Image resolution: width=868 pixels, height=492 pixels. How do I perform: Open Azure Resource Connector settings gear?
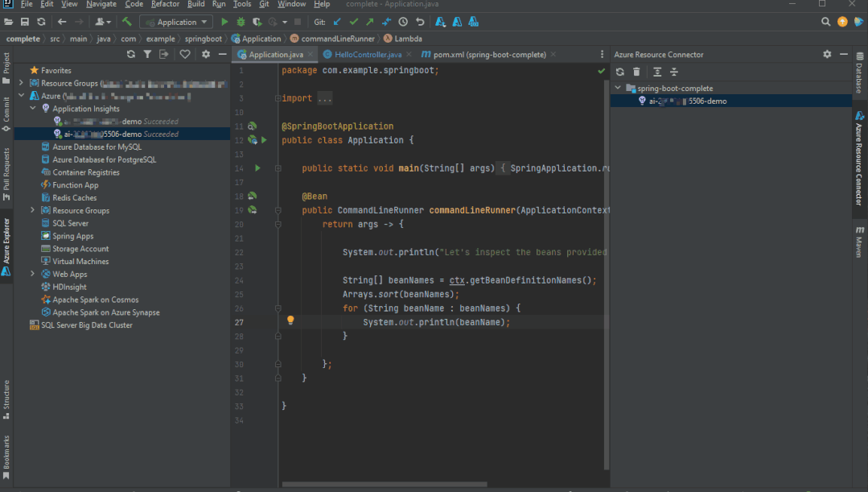827,54
